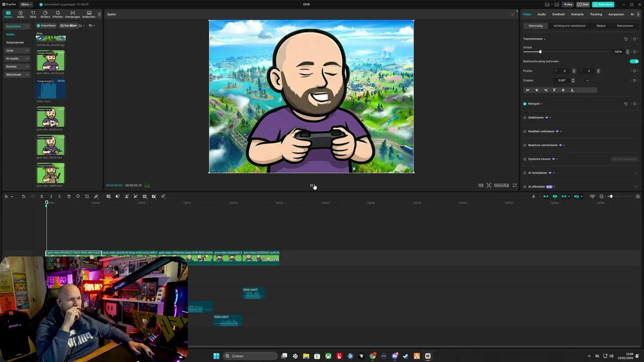The image size is (644, 362).
Task: Click the Opnemen record button
Action: [69, 26]
